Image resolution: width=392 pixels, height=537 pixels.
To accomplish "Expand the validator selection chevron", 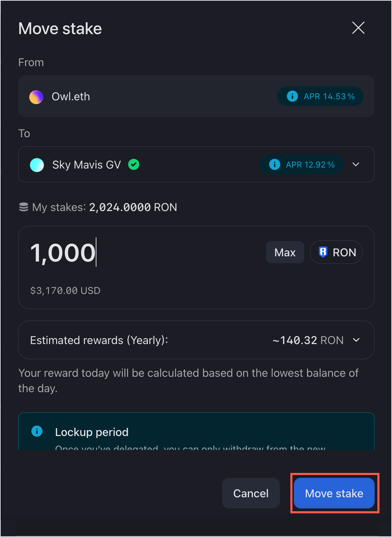I will click(356, 164).
